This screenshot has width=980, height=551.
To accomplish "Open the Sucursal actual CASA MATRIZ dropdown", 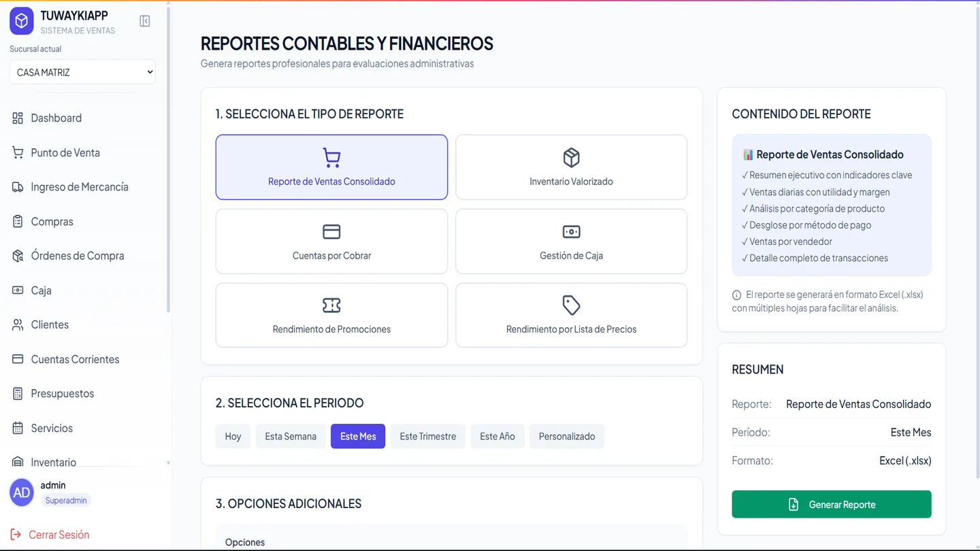I will tap(82, 72).
